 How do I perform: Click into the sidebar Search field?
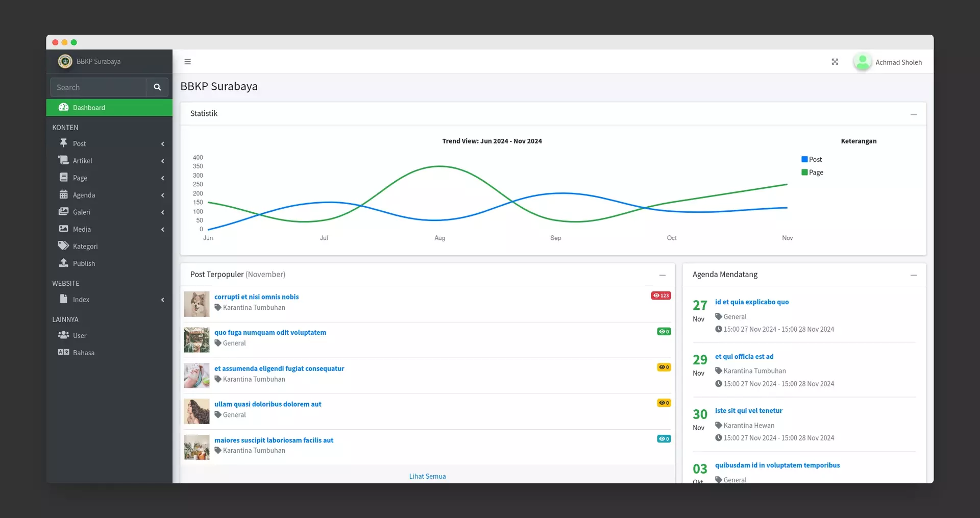(99, 87)
